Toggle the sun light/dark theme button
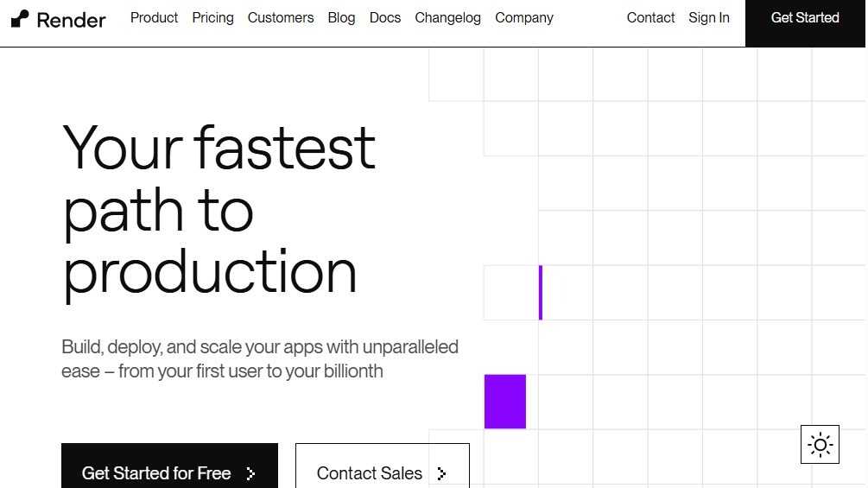 820,445
